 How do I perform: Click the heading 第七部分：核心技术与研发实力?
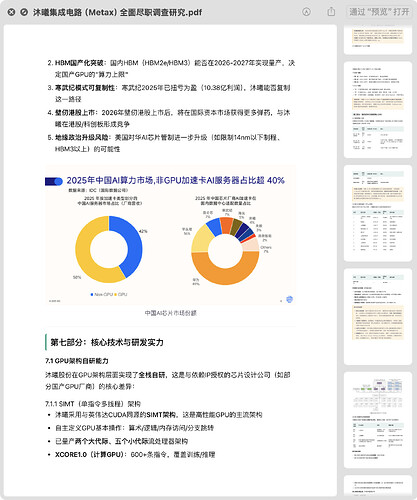(x=107, y=342)
